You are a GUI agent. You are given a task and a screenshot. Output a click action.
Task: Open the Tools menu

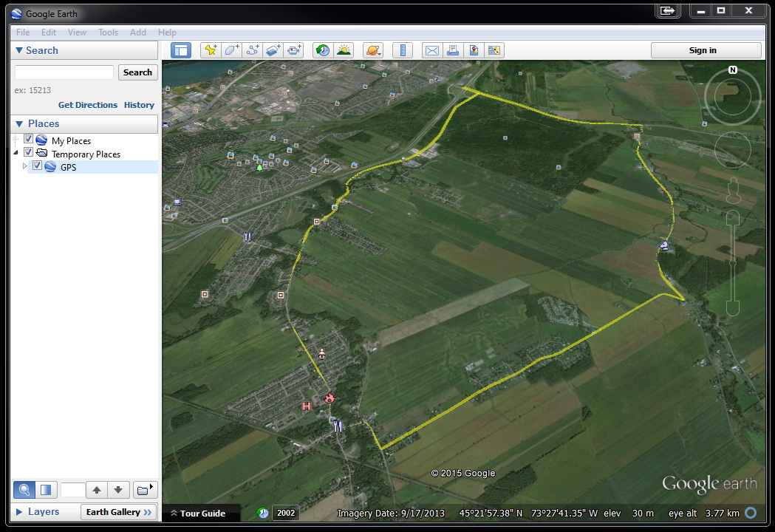109,32
